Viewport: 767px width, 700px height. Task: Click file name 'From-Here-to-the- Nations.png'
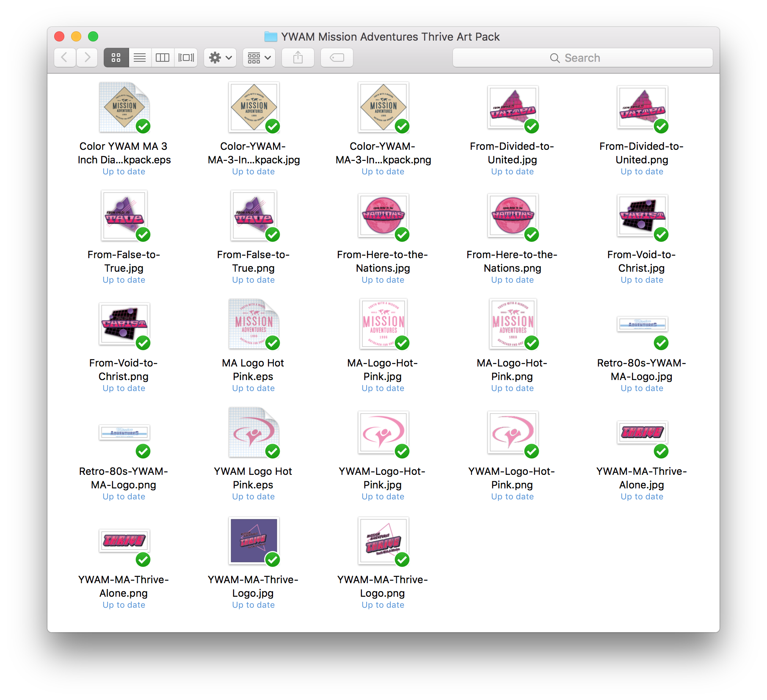(x=512, y=261)
